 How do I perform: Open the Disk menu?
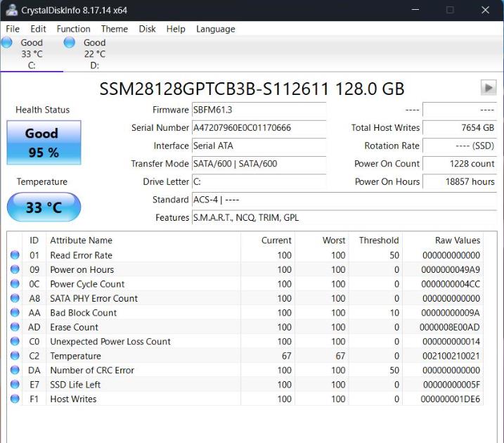coord(147,29)
